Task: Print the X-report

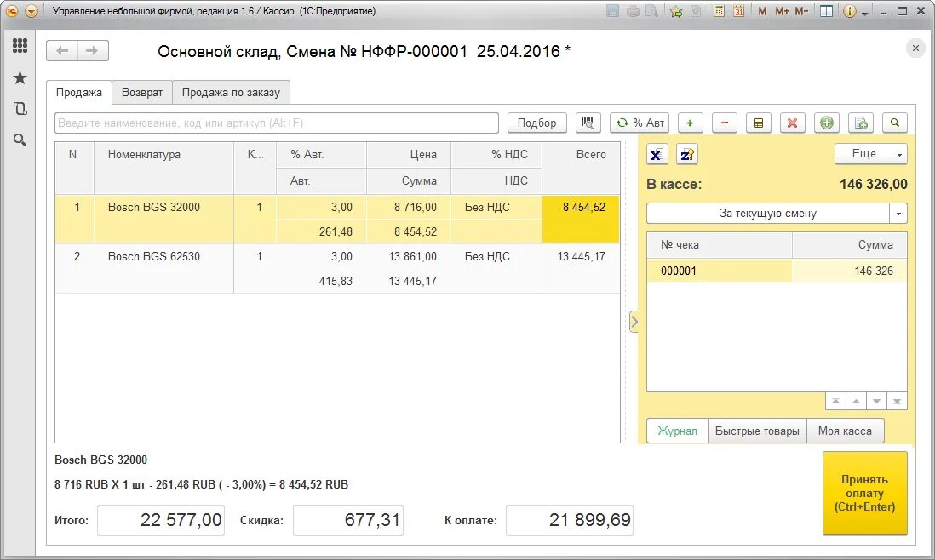Action: pos(657,154)
